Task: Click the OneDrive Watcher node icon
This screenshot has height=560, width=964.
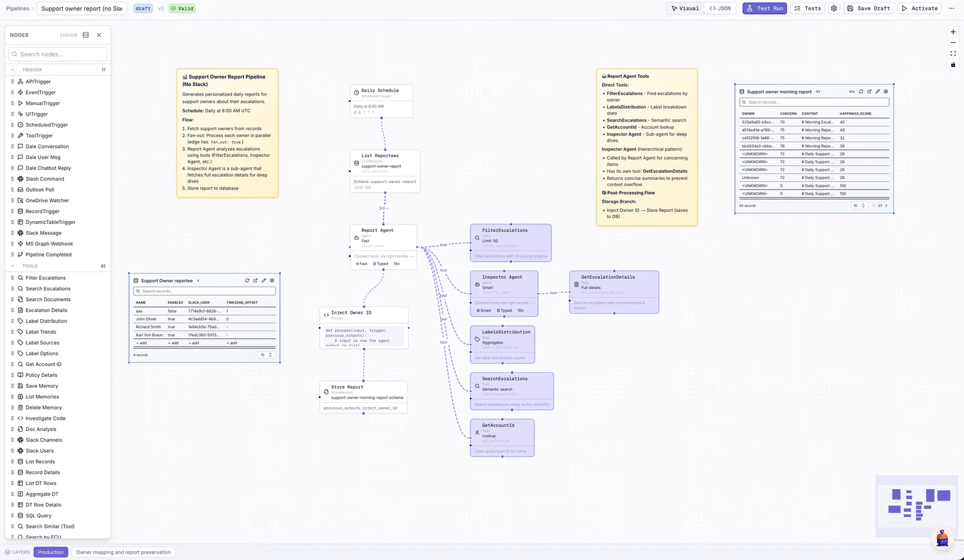Action: point(20,201)
